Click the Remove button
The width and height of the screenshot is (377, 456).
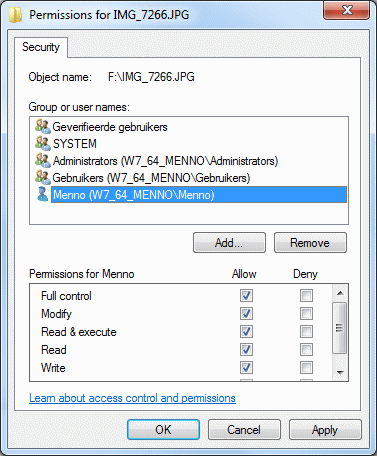[x=310, y=243]
